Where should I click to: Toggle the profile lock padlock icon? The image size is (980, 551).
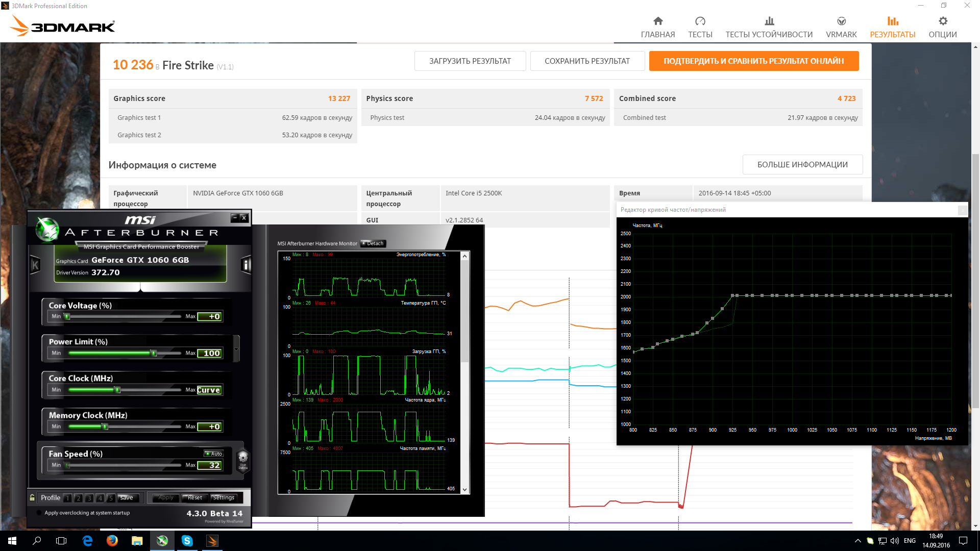coord(32,497)
